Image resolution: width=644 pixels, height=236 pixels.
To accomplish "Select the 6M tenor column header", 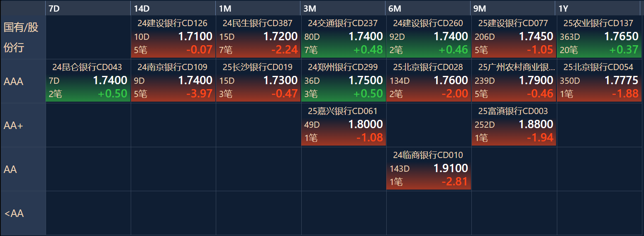I will tap(428, 8).
